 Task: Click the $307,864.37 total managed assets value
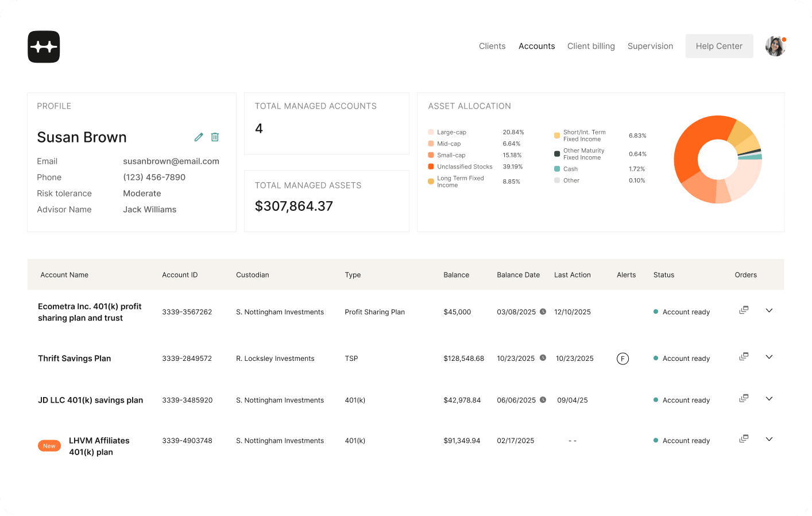[294, 206]
